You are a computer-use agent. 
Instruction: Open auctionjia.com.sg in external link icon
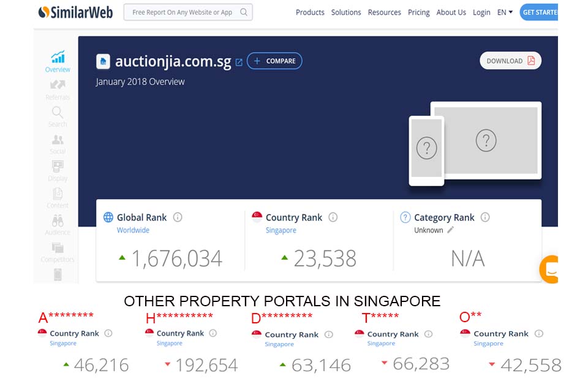coord(239,62)
